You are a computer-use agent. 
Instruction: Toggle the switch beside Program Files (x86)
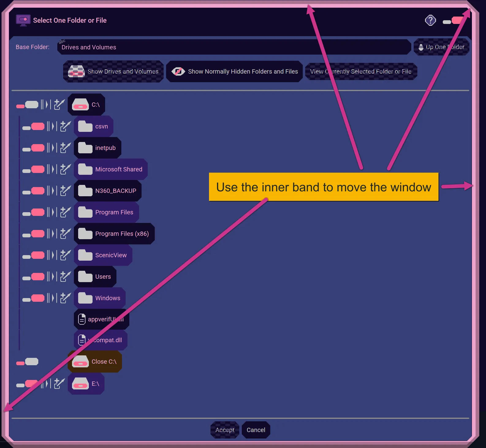pyautogui.click(x=33, y=234)
